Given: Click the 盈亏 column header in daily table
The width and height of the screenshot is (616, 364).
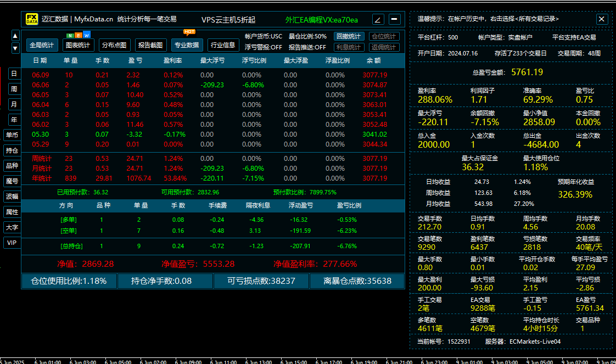Looking at the screenshot, I should [136, 60].
